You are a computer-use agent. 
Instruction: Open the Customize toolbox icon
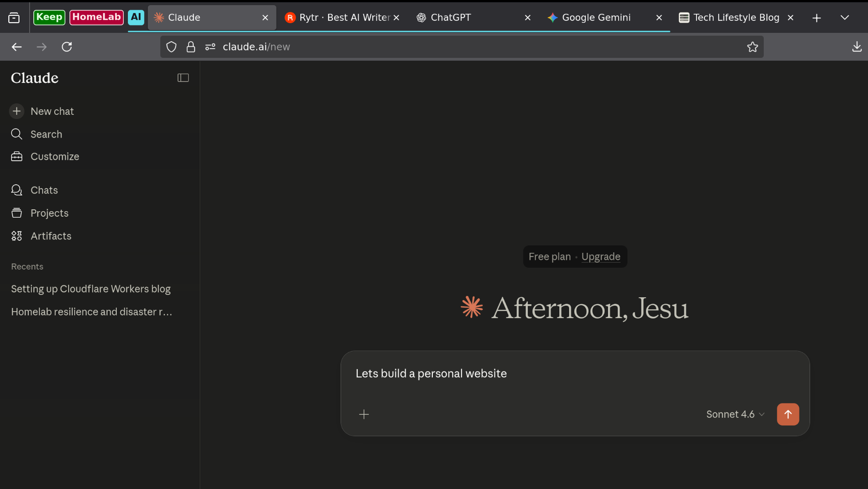pos(17,157)
